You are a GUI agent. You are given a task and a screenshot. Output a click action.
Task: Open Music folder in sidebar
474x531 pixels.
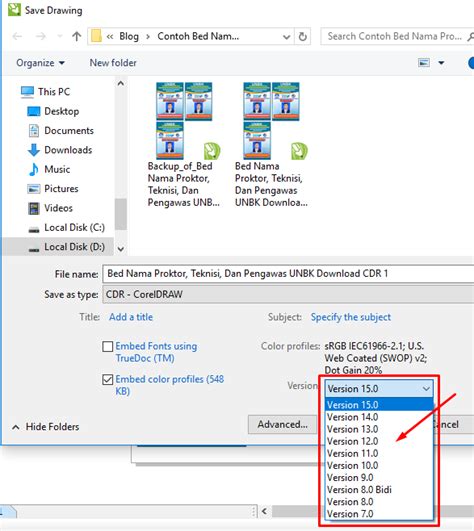(57, 169)
